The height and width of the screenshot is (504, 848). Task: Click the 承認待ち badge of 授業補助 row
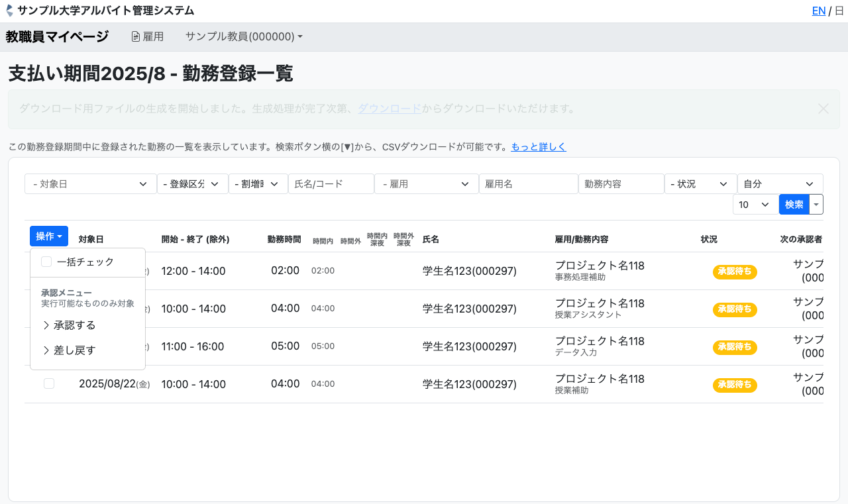pyautogui.click(x=735, y=385)
